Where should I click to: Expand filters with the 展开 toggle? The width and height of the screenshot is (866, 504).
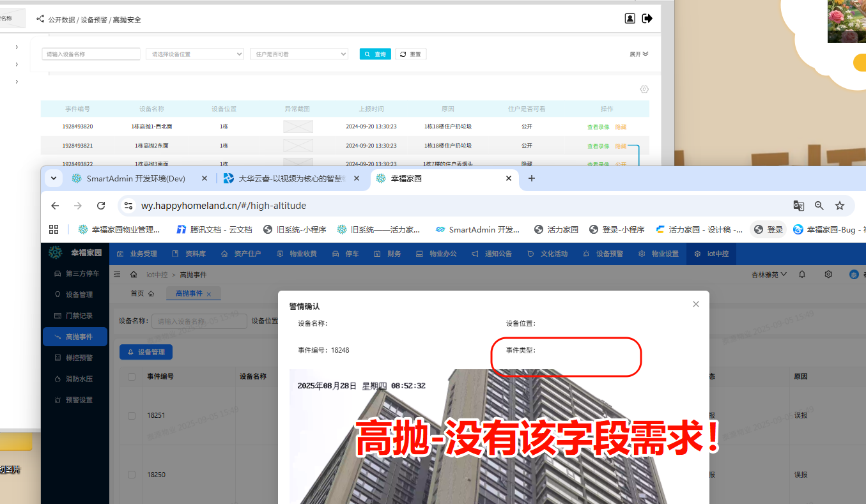638,54
